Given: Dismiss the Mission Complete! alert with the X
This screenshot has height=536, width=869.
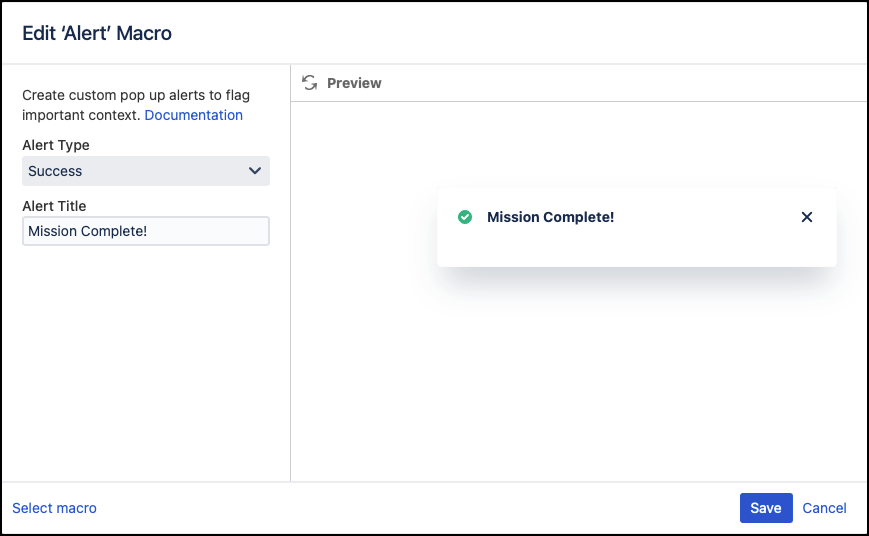Looking at the screenshot, I should [807, 217].
